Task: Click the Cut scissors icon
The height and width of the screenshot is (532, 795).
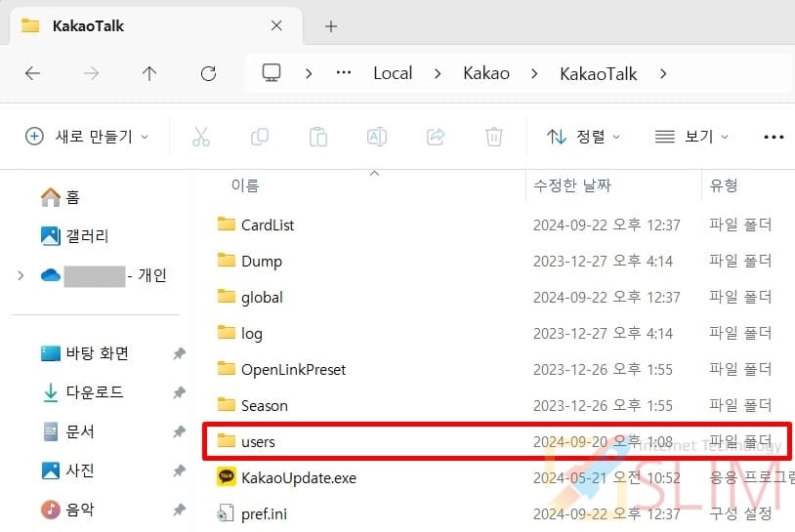Action: click(201, 137)
